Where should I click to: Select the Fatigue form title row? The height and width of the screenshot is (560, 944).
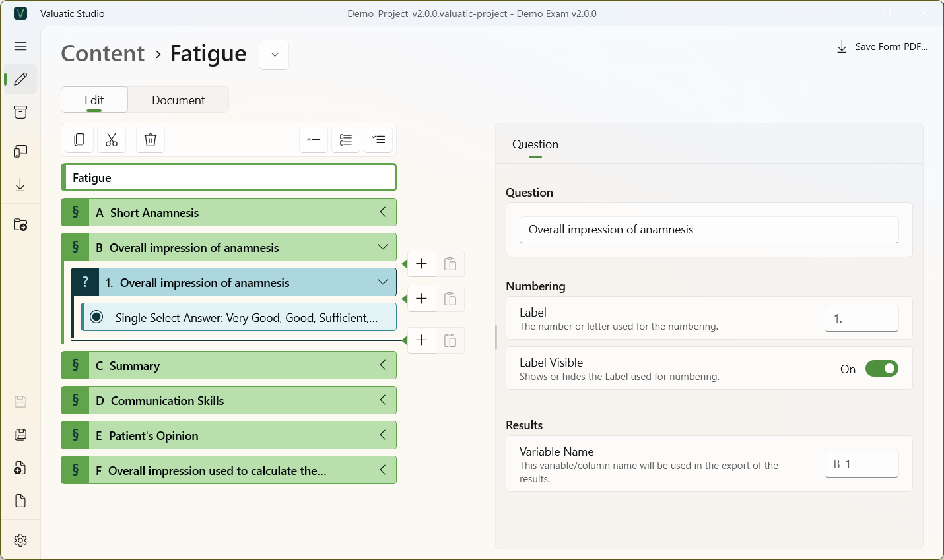228,177
